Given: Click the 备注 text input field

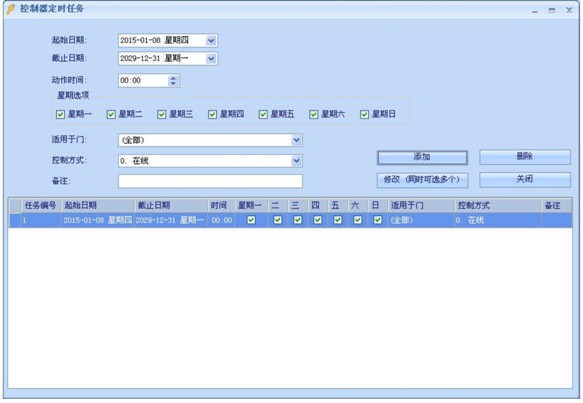Looking at the screenshot, I should 210,181.
